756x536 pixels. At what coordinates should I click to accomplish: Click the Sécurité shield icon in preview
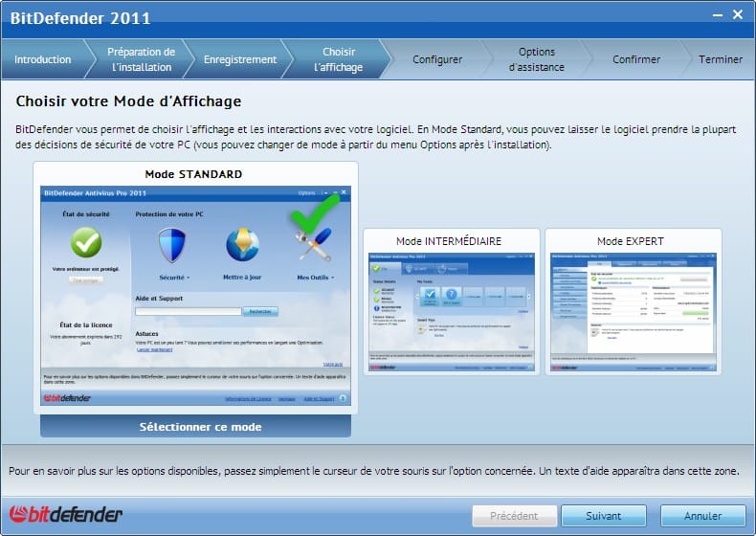click(x=172, y=246)
